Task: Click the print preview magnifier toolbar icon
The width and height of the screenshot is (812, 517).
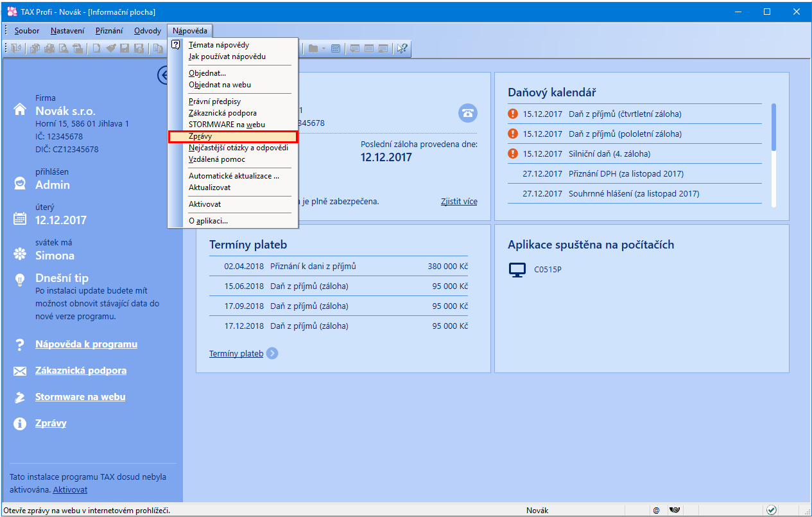Action: [x=63, y=48]
